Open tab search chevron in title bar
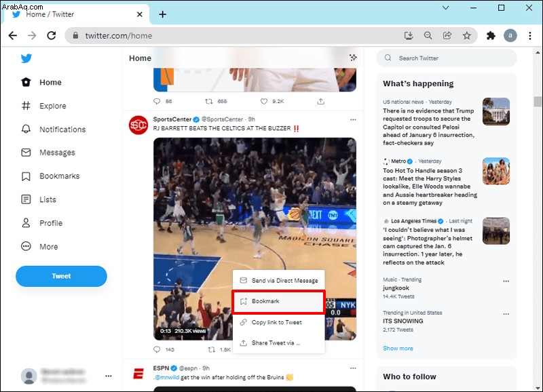Image resolution: width=543 pixels, height=392 pixels. coord(446,7)
